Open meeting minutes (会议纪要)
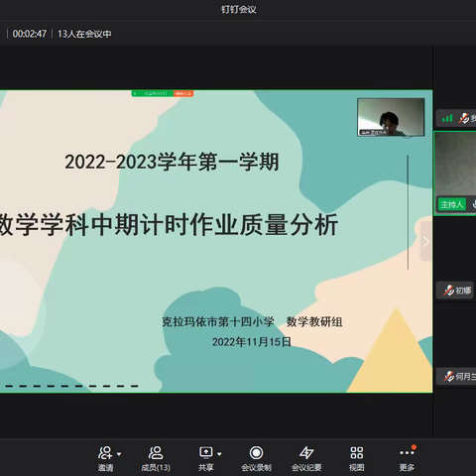Viewport: 476px width, 476px height. 306,457
